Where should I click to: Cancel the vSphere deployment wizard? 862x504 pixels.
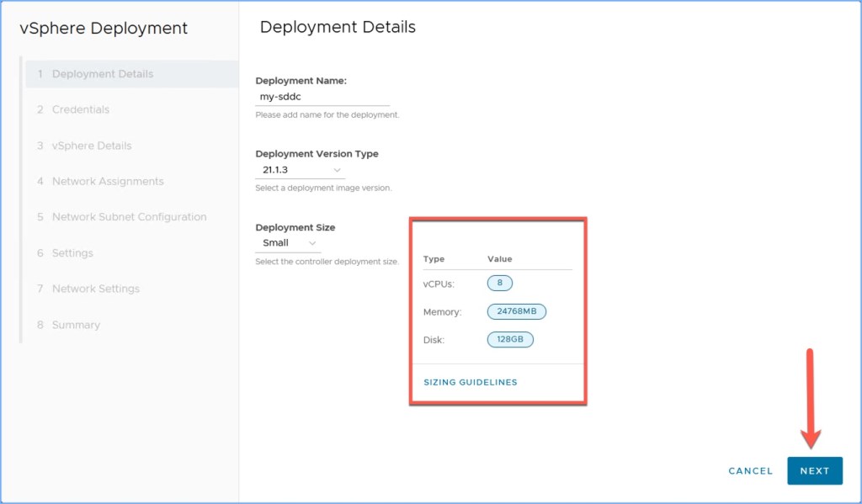coord(750,471)
